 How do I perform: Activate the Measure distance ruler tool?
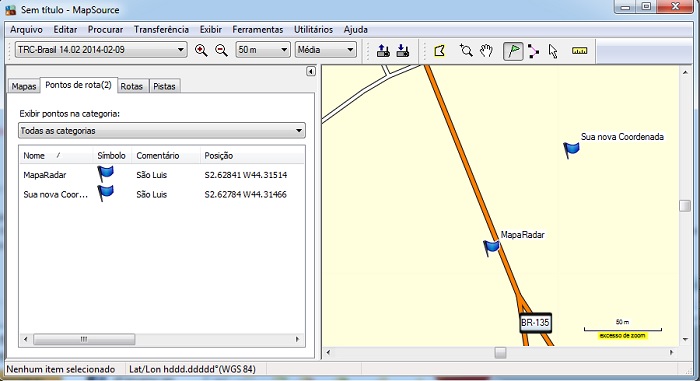[x=579, y=51]
